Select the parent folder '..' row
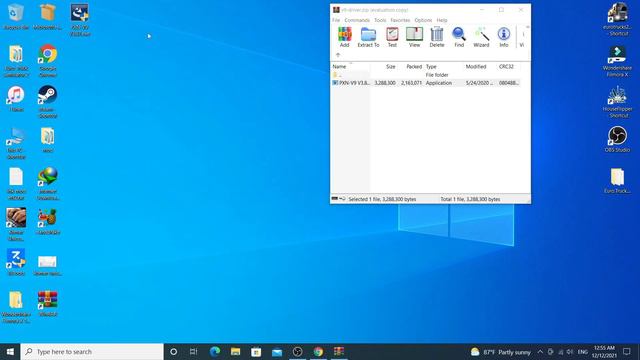The height and width of the screenshot is (360, 640). [425, 75]
